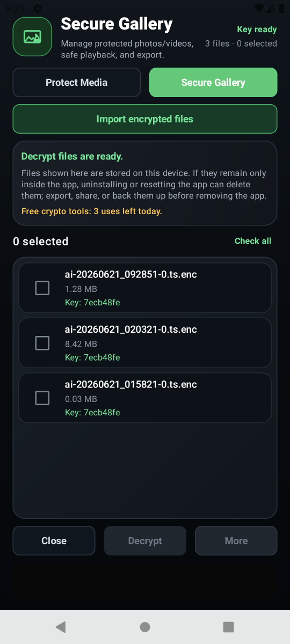Check the ai-20260621_020321-0.ts.enc file checkbox

click(42, 343)
